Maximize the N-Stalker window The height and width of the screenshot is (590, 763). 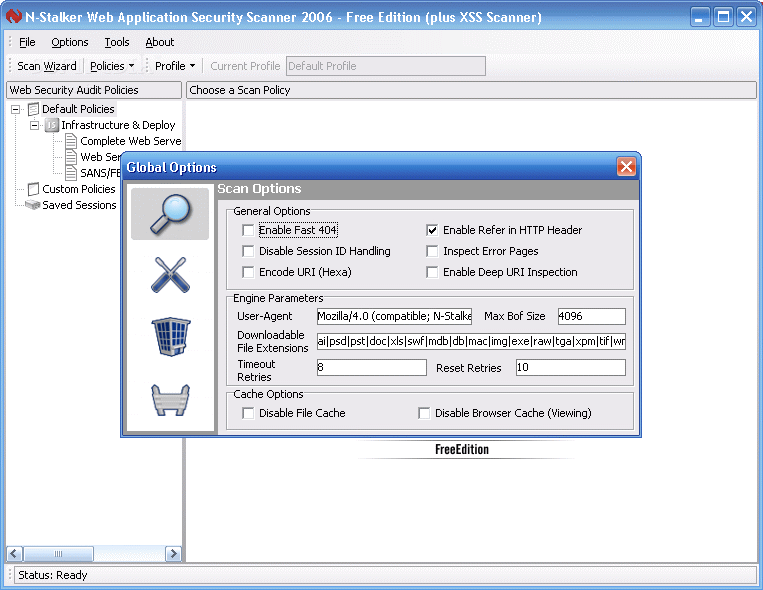[x=724, y=17]
